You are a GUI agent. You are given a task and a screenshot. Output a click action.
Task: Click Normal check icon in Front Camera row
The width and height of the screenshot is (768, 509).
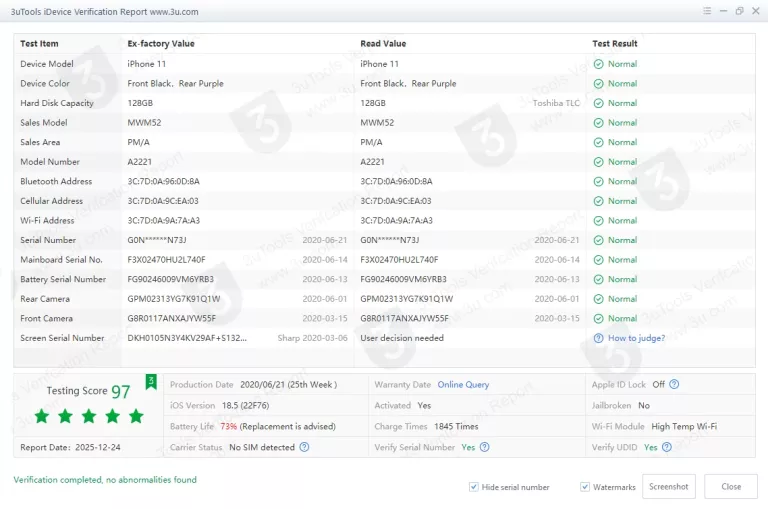point(598,318)
